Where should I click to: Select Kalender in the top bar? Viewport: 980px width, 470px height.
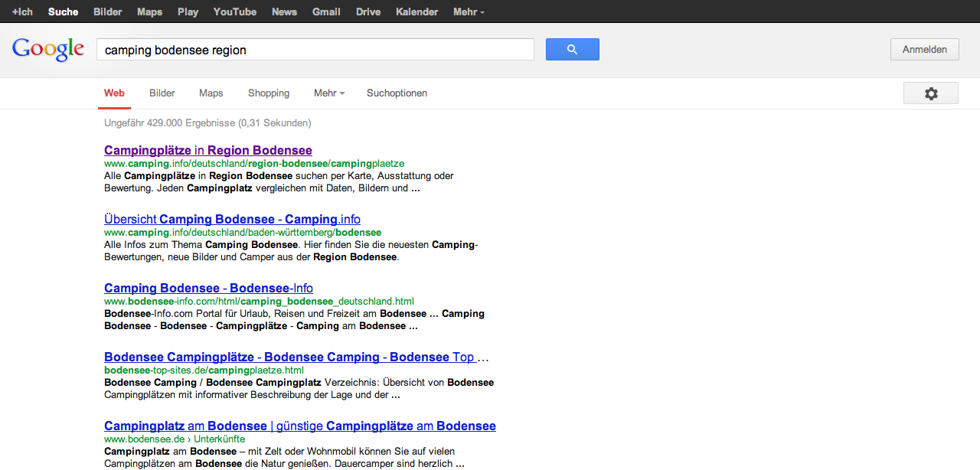click(416, 11)
